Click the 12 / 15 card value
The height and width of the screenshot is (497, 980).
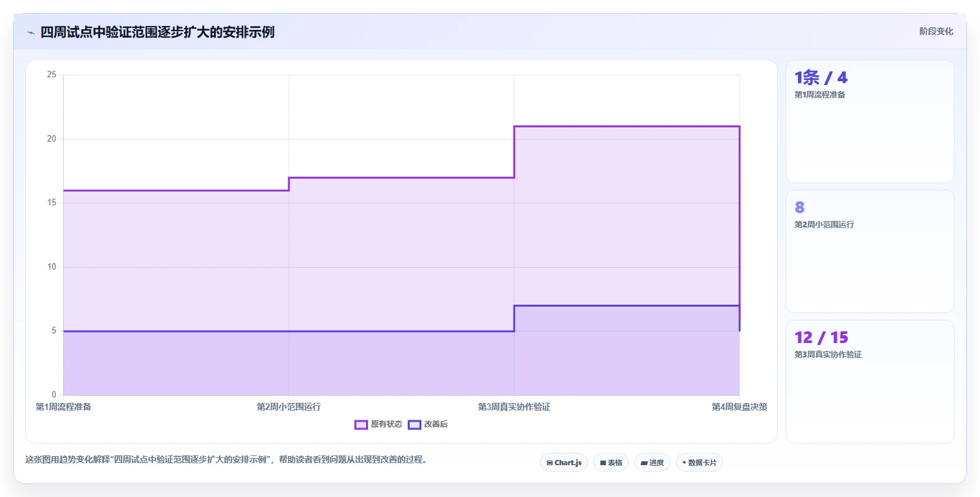tap(821, 338)
